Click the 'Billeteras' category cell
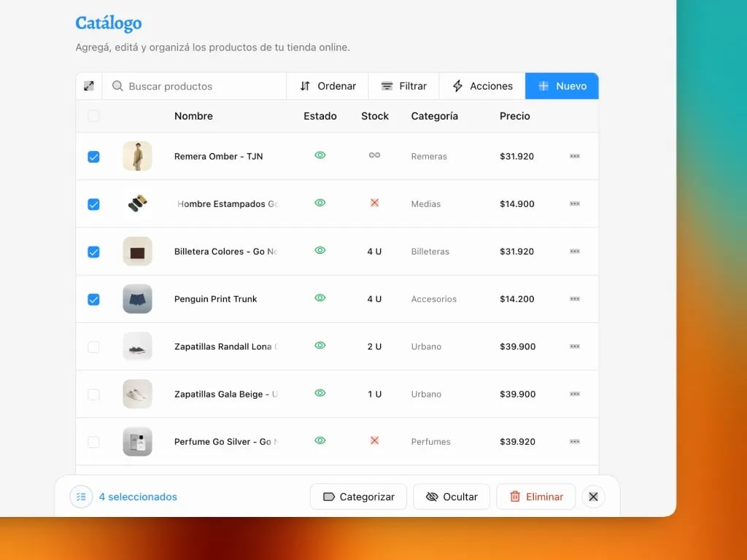 [430, 252]
